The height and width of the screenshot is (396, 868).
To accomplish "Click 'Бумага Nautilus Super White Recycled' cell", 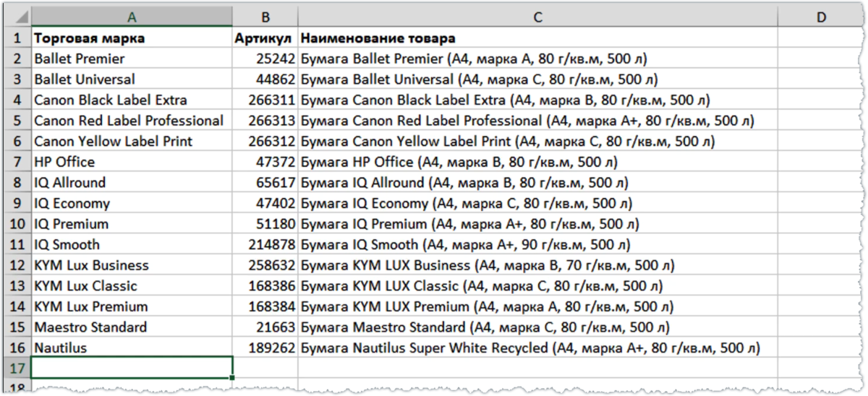I will point(537,348).
